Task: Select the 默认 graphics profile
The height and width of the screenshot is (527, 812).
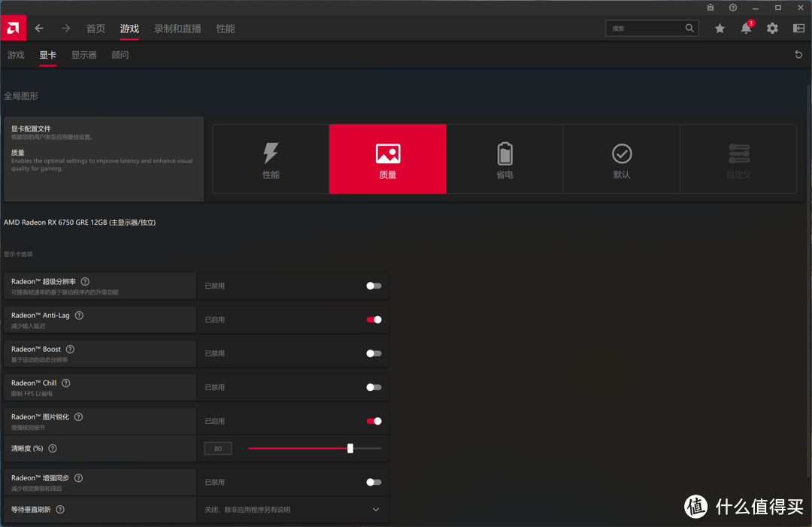Action: coord(622,159)
